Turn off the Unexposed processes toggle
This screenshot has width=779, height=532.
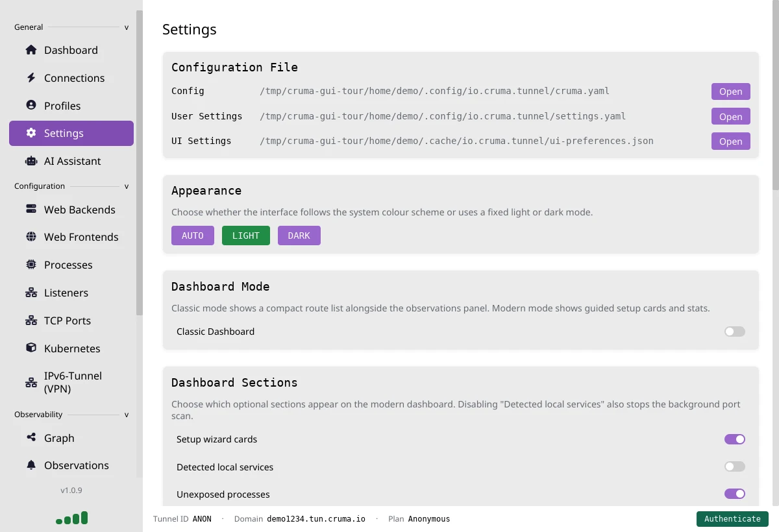(735, 494)
